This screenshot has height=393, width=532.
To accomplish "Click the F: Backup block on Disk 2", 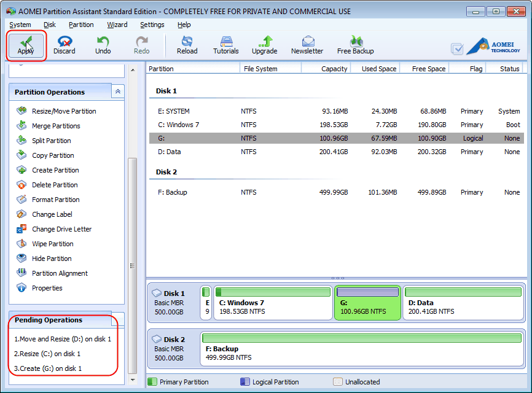I will pos(362,348).
